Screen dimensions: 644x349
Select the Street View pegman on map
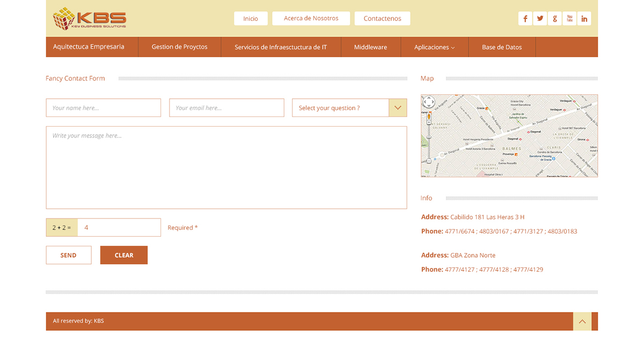pyautogui.click(x=428, y=116)
